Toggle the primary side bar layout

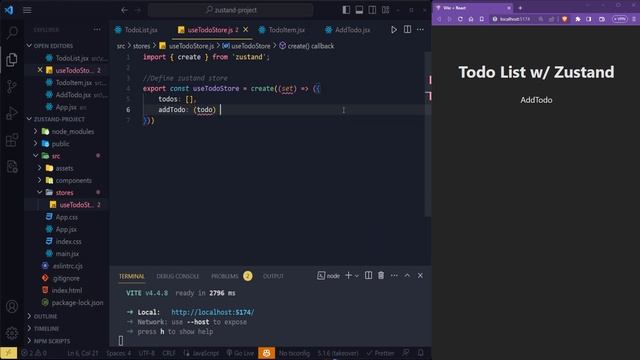pyautogui.click(x=346, y=10)
